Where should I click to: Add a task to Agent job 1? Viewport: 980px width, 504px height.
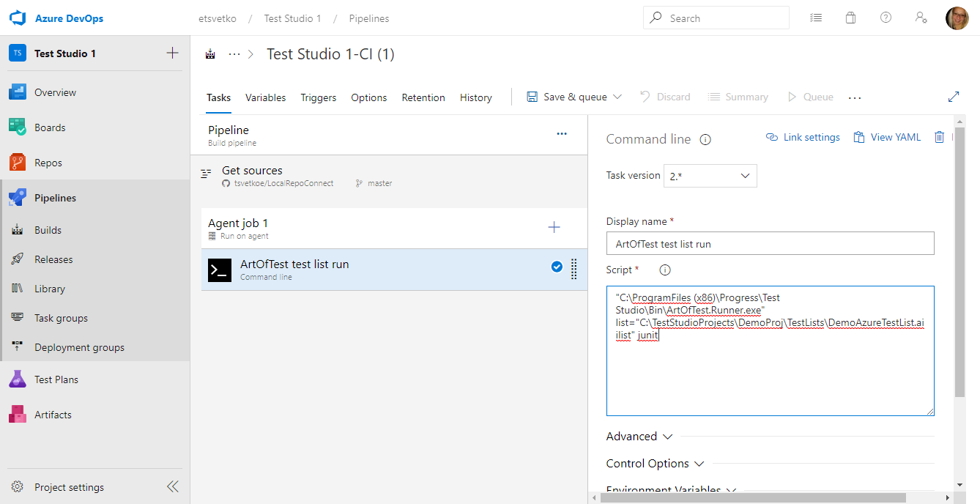[554, 227]
